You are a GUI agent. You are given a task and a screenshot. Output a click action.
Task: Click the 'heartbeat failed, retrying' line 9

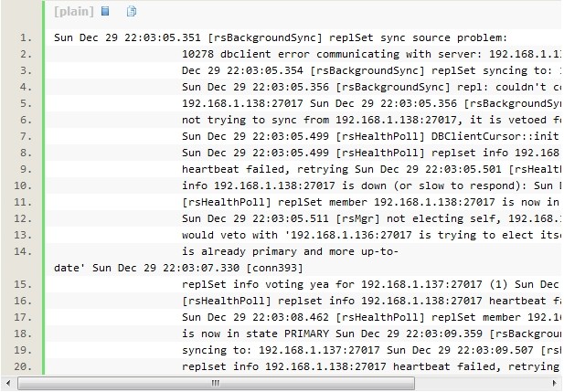[x=371, y=169]
